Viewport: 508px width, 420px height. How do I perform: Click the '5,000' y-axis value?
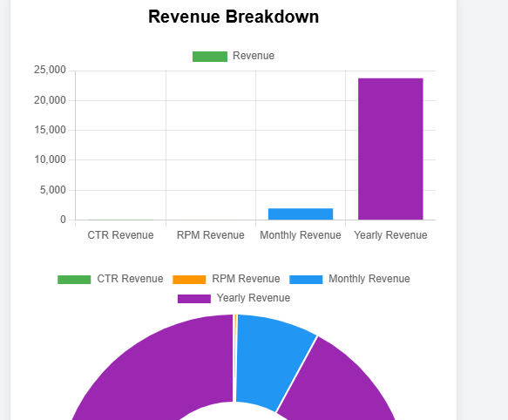[x=53, y=190]
